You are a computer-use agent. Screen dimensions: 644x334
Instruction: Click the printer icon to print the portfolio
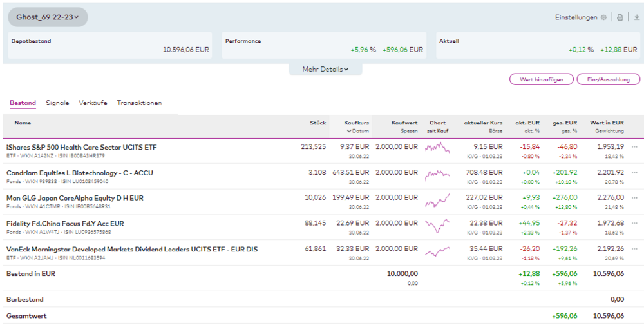click(620, 17)
